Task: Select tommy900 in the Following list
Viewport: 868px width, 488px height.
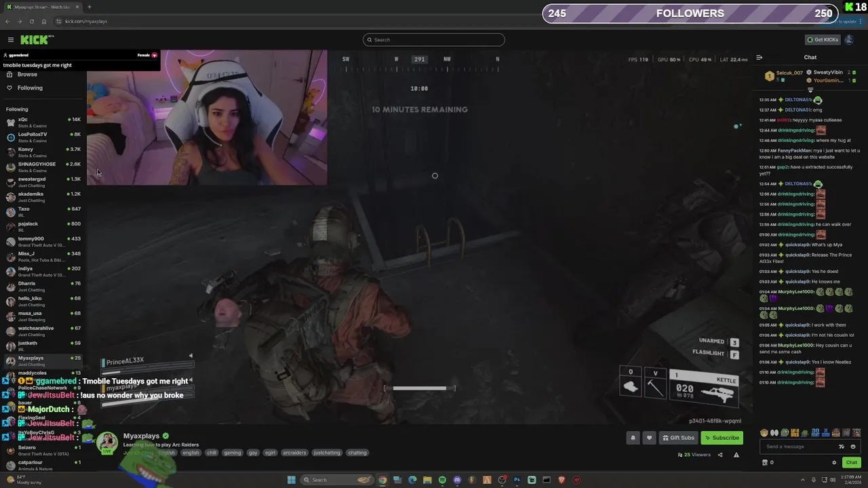Action: [x=43, y=242]
